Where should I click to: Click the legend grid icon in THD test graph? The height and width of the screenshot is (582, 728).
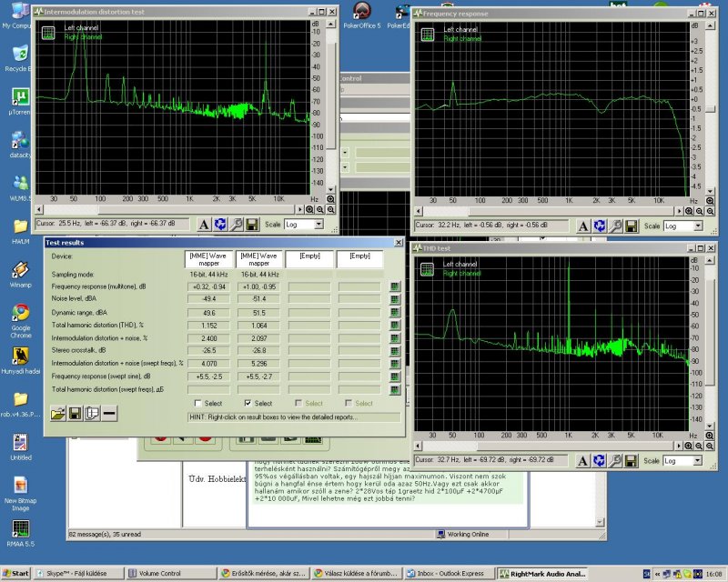click(x=427, y=269)
